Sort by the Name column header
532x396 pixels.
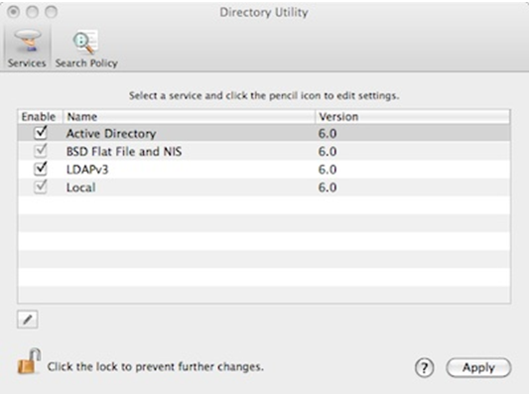(x=189, y=117)
